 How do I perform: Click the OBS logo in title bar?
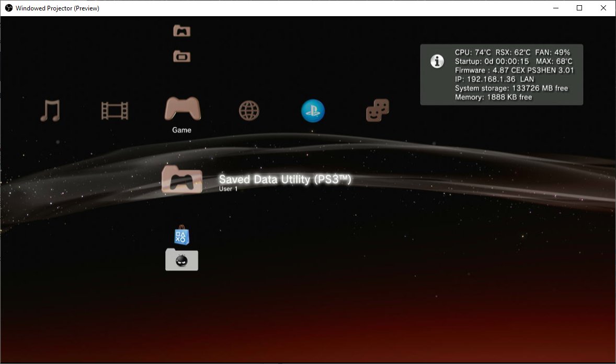click(9, 8)
